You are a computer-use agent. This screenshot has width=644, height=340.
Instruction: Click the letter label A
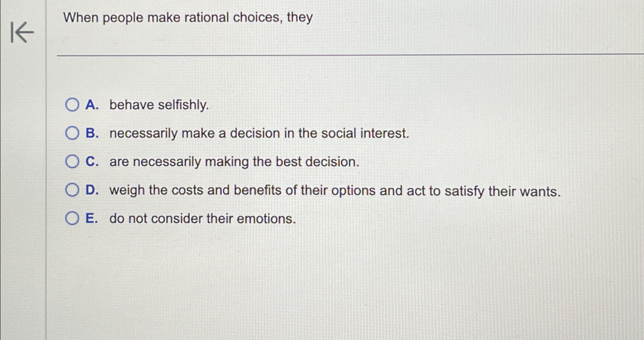91,105
